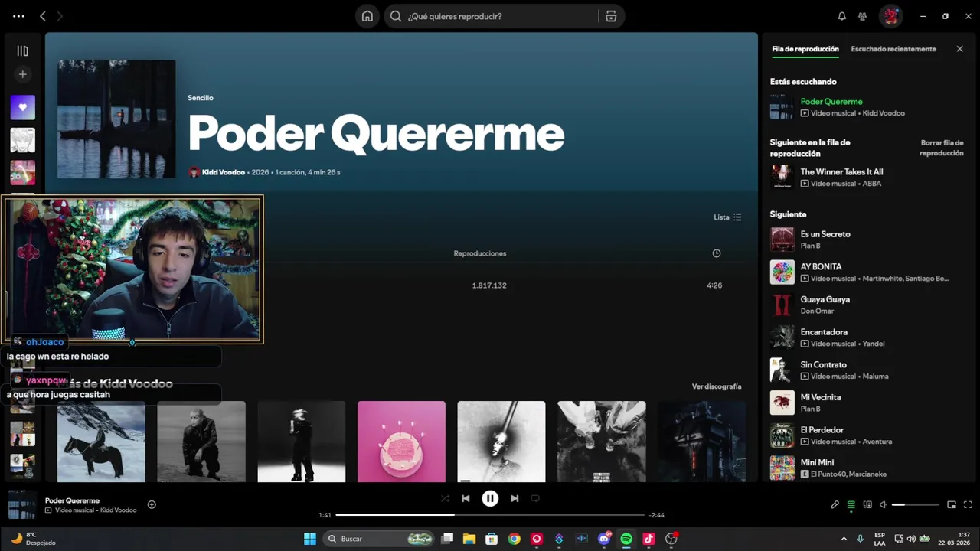Click the song progress bar
The image size is (980, 551).
(490, 515)
